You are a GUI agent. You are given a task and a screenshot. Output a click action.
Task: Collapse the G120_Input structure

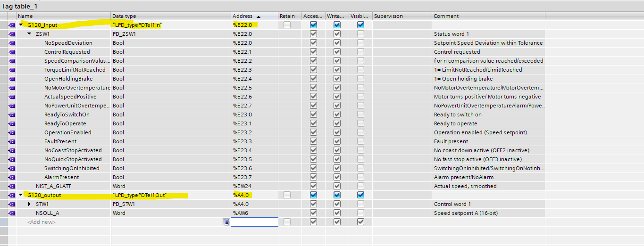click(x=21, y=25)
